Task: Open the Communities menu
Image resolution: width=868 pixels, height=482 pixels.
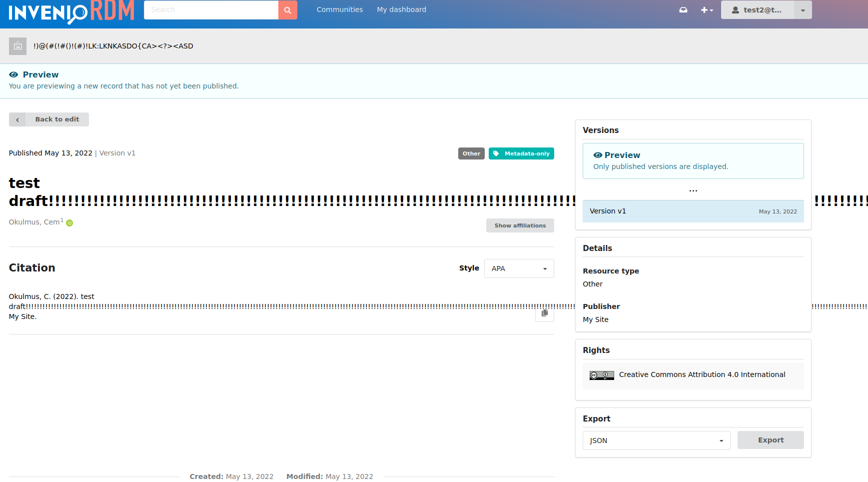Action: 339,9
